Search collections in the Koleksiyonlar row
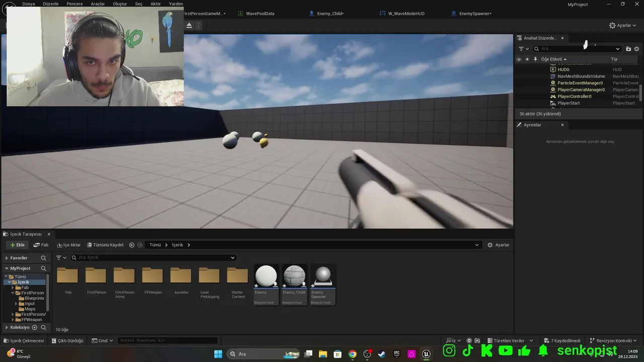 click(43, 327)
